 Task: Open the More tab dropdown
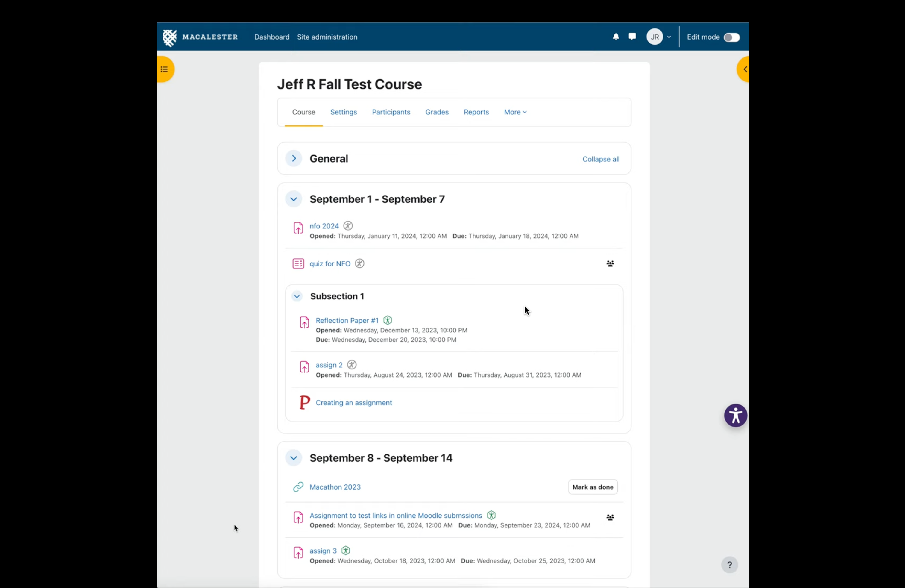point(515,112)
